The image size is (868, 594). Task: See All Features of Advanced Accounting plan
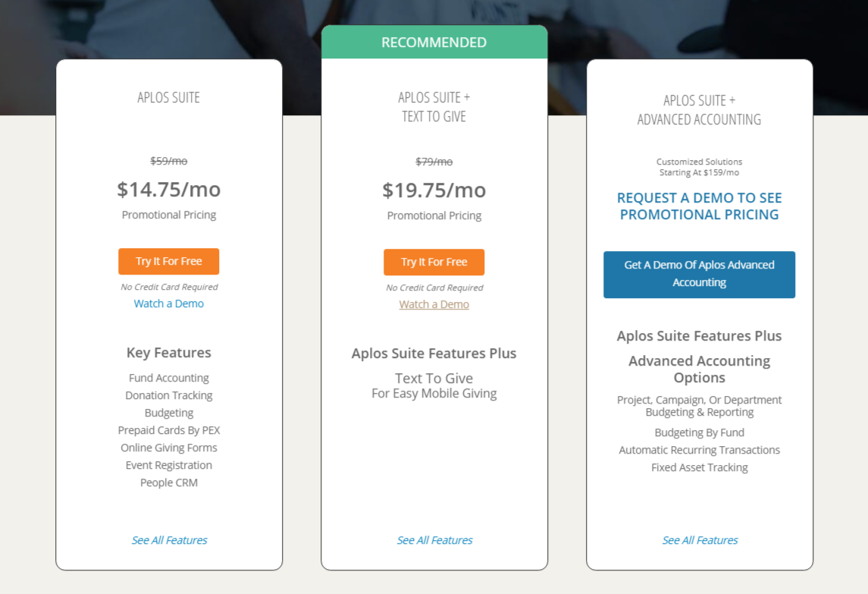pyautogui.click(x=700, y=540)
